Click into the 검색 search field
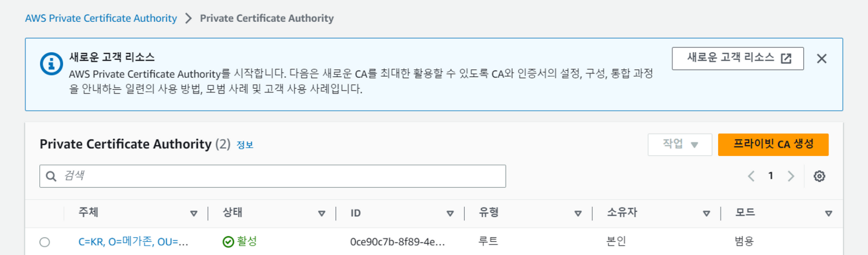The height and width of the screenshot is (255, 868). [x=282, y=176]
